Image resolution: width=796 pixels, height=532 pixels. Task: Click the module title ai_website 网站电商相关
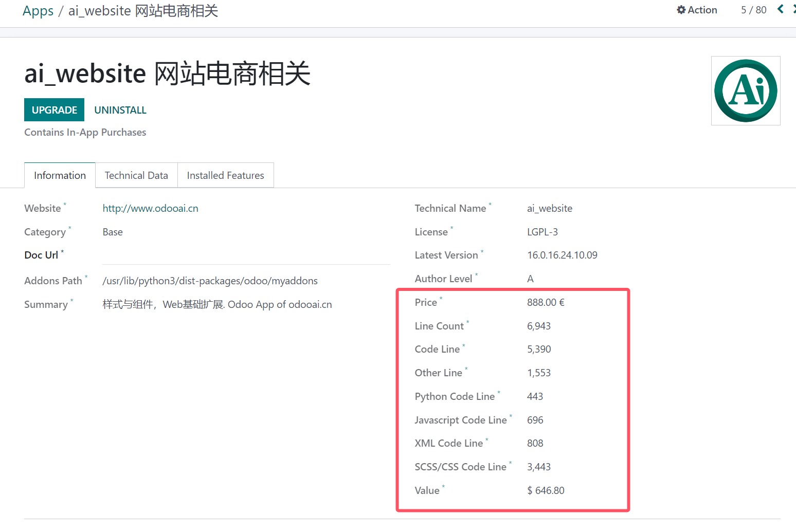pyautogui.click(x=168, y=73)
